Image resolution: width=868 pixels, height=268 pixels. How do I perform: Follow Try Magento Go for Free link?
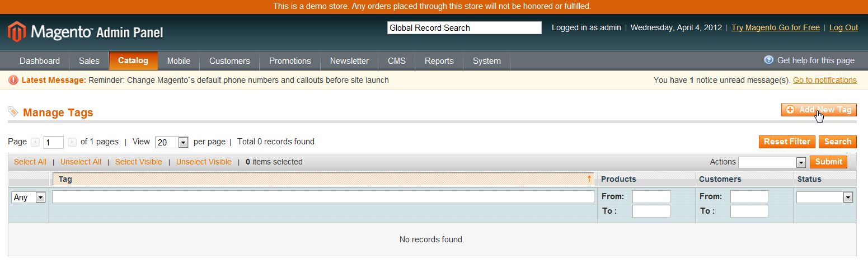(776, 27)
